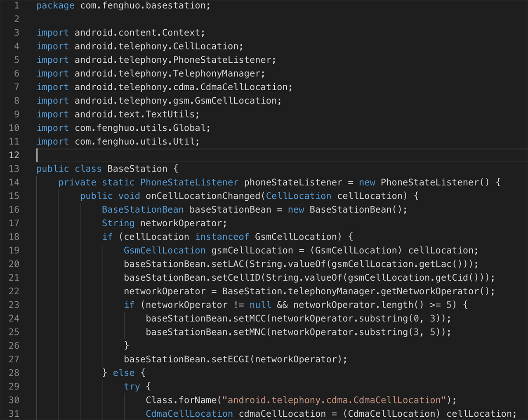This screenshot has width=528, height=420.
Task: Click the null keyword on line 23
Action: [x=260, y=305]
